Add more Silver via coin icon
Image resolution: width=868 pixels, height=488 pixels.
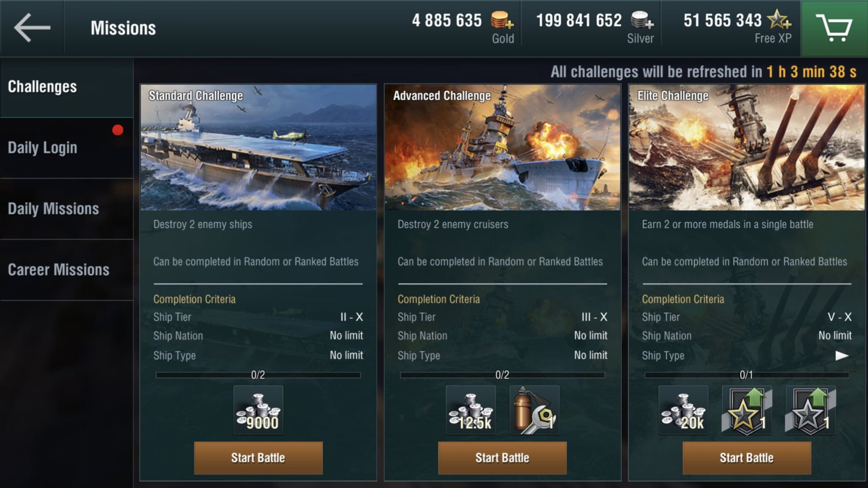[642, 20]
